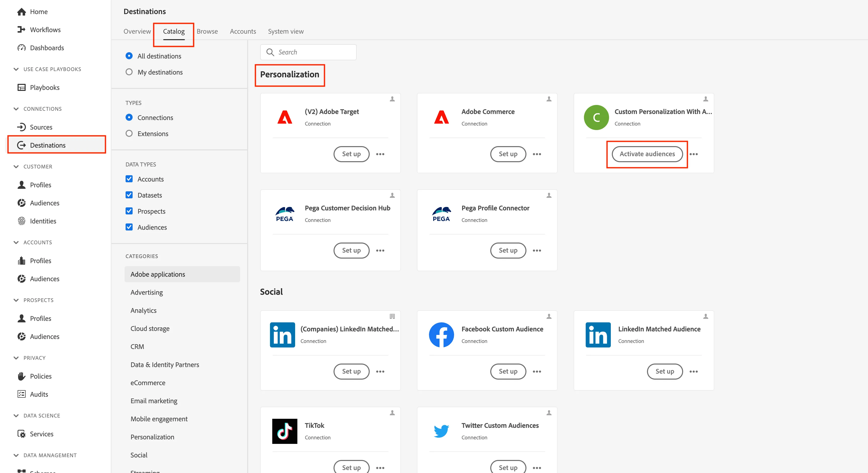
Task: Set up (V2) Adobe Target connection
Action: [351, 154]
